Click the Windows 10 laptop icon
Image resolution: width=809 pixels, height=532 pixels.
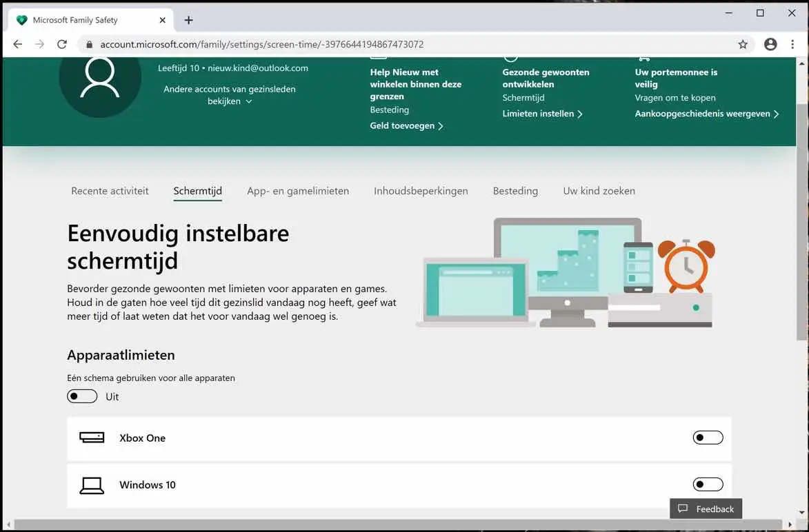tap(92, 485)
